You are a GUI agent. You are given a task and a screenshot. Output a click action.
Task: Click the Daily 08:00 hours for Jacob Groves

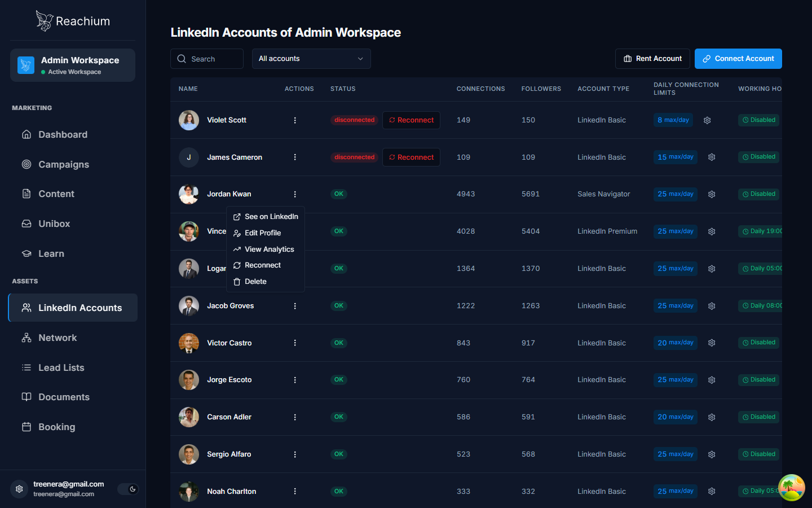pos(761,306)
